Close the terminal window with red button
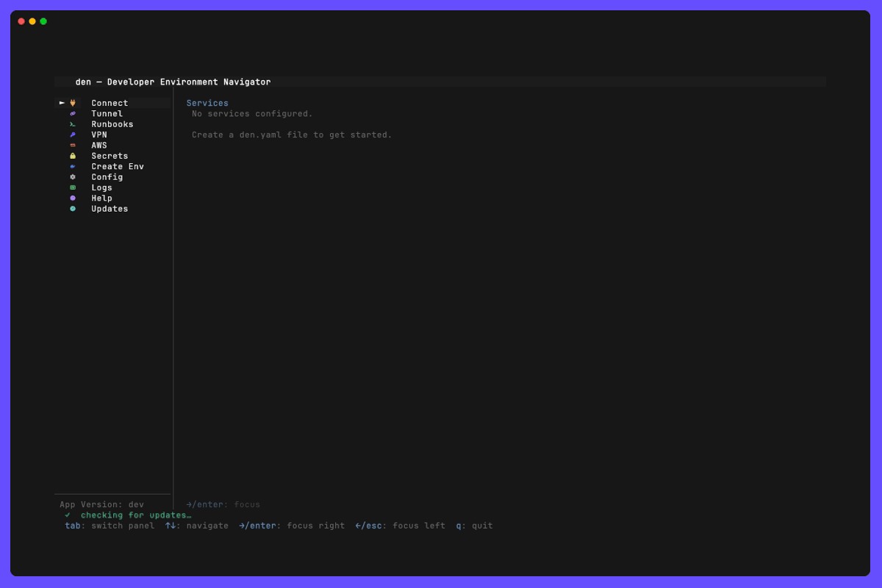The image size is (882, 588). coord(21,21)
